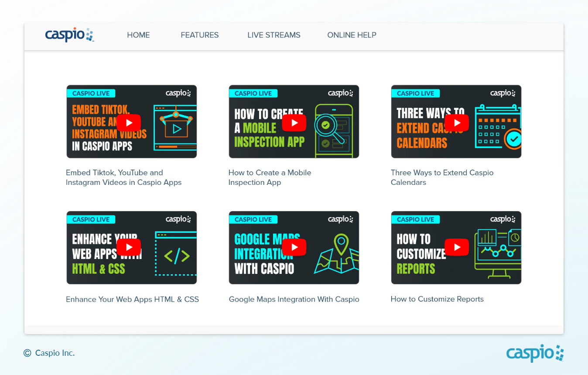This screenshot has width=588, height=375.
Task: Open 'Google Maps Integration With Caspio' text link
Action: [x=294, y=299]
